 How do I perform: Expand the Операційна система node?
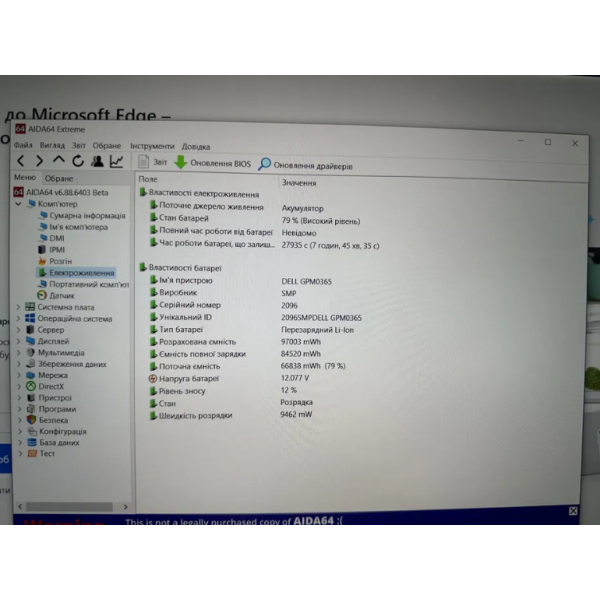(18, 318)
